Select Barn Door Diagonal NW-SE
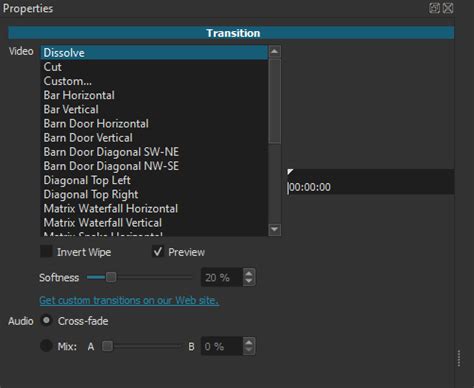Screen dimensions: 474x388 [154, 166]
